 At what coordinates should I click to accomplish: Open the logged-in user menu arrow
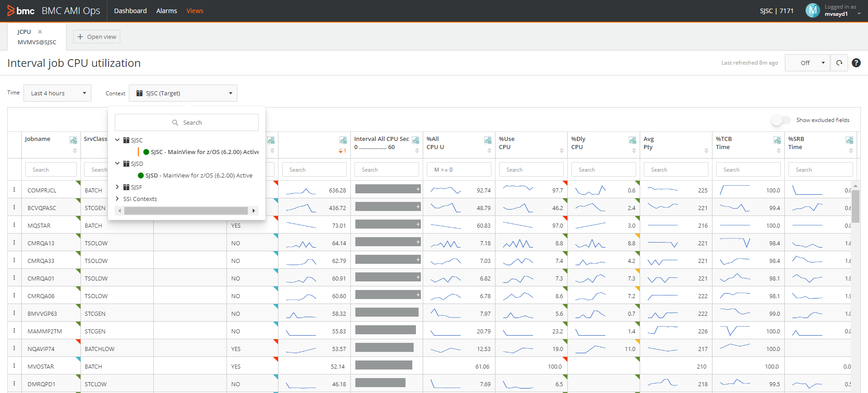[859, 14]
